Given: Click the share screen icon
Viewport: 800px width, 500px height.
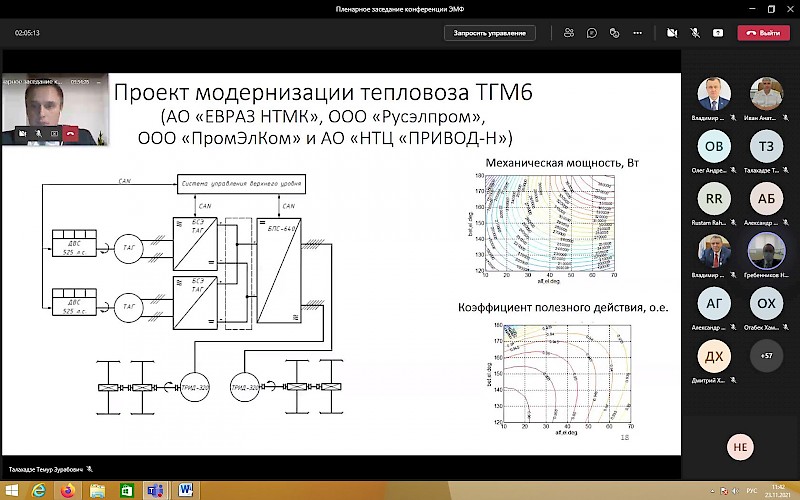Looking at the screenshot, I should (717, 33).
